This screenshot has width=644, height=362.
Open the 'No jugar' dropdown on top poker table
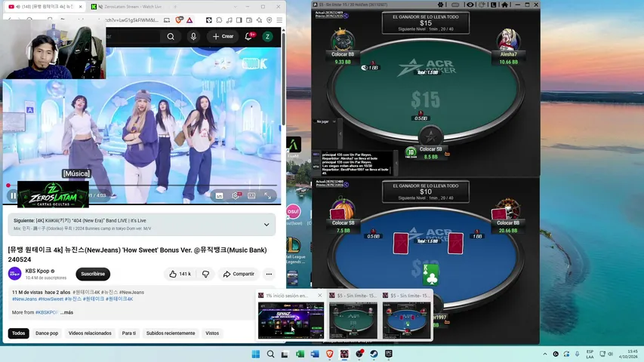[326, 121]
